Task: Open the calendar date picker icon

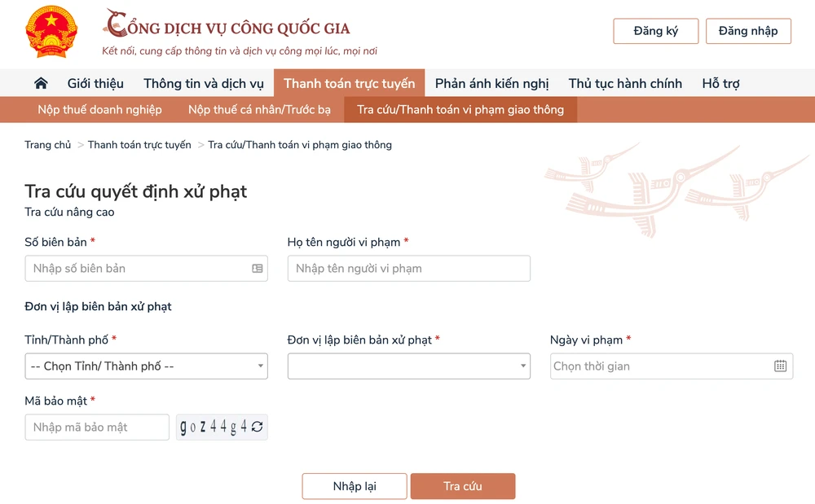Action: [780, 366]
